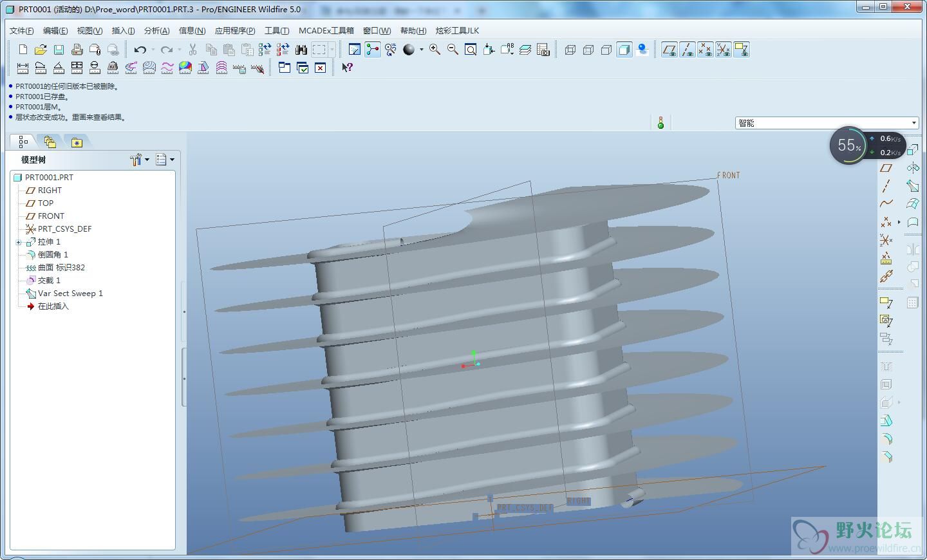This screenshot has height=560, width=927.
Task: Click the regeneration status traffic light icon
Action: (x=660, y=122)
